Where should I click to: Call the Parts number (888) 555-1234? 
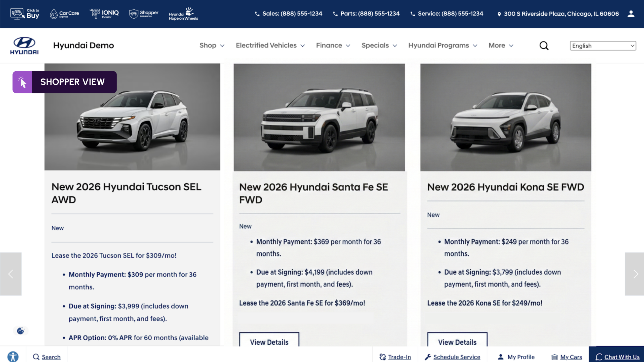pyautogui.click(x=370, y=14)
